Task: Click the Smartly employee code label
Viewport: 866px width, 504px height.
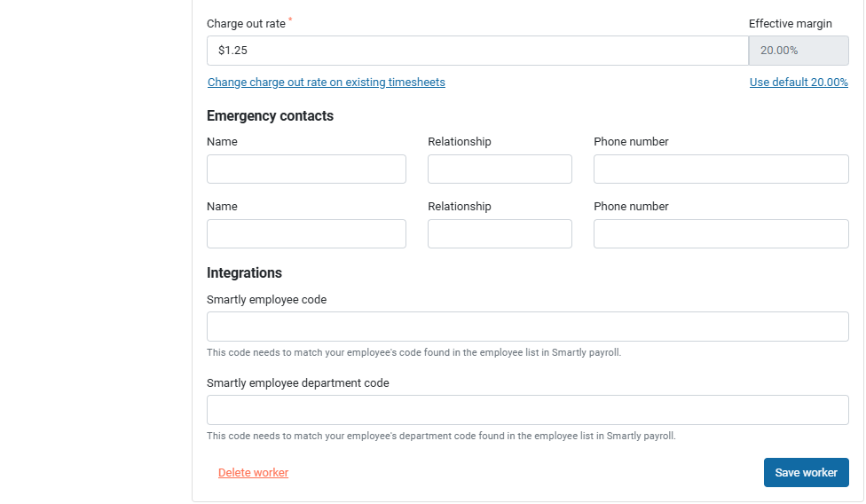Action: click(x=266, y=300)
